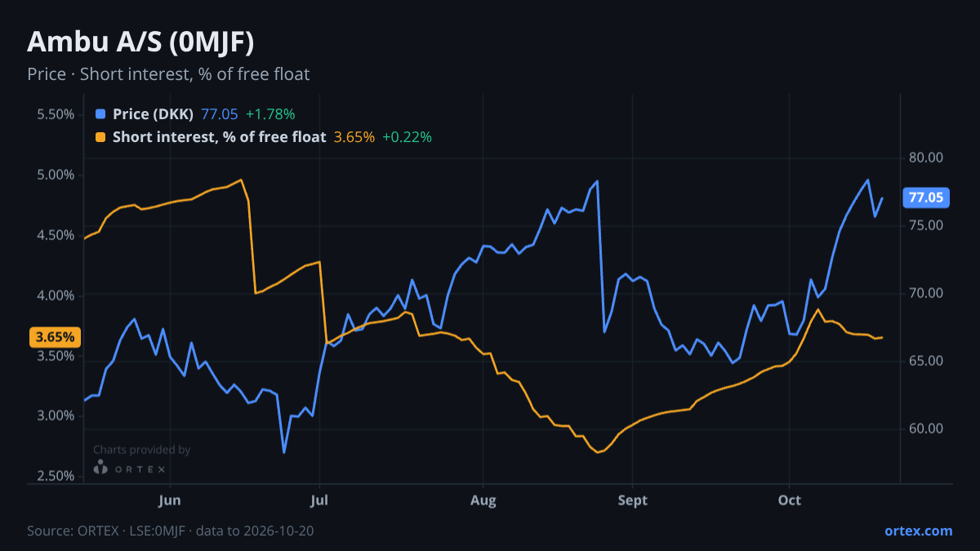Click the subtitle 'Price · Short interest, % of free float'

pos(168,74)
